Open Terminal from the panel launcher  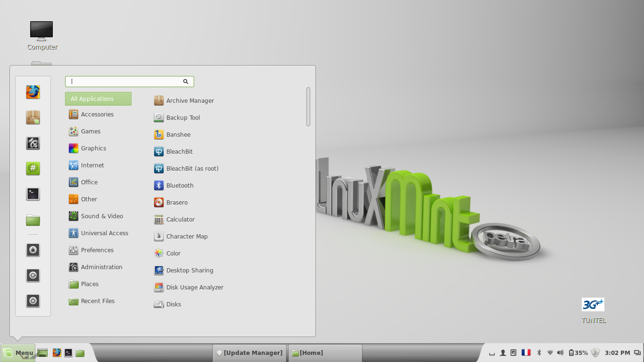(x=68, y=353)
